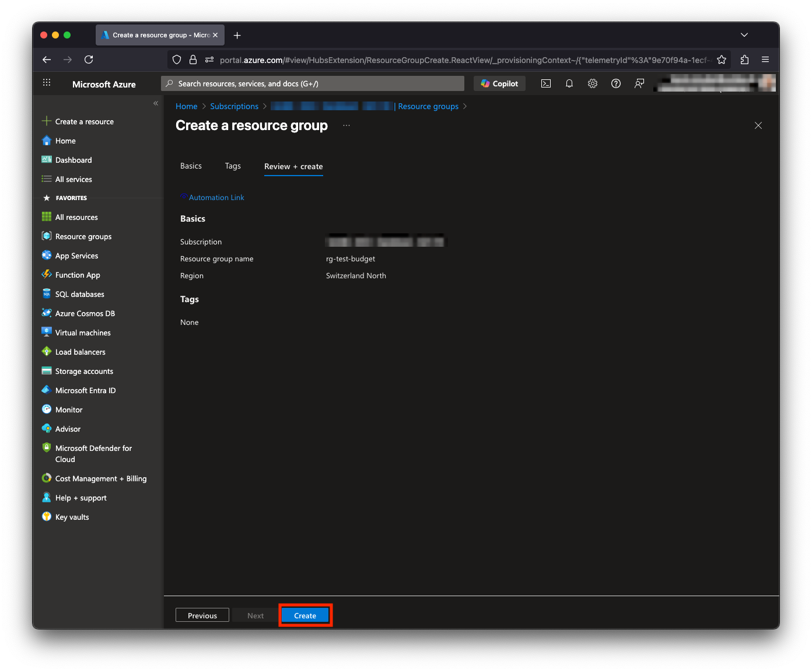Launch Azure Copilot
This screenshot has height=672, width=812.
click(499, 83)
